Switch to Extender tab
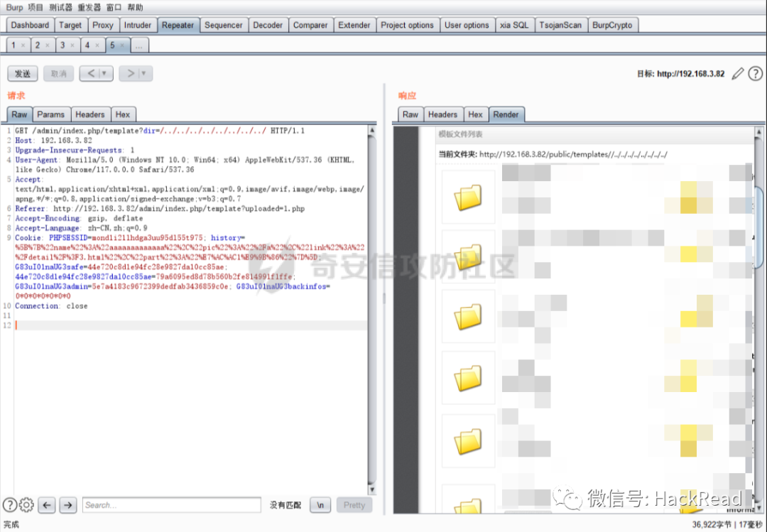 click(x=354, y=25)
